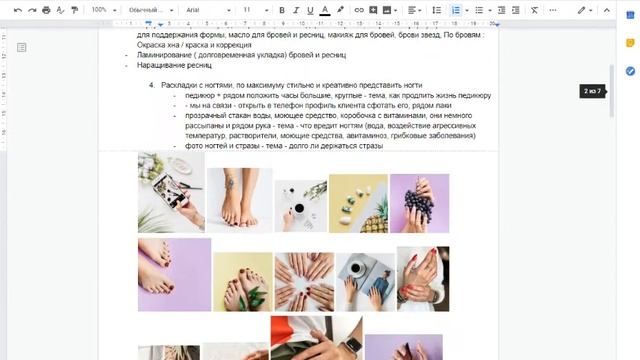
Task: Clear text formatting
Action: (x=534, y=10)
